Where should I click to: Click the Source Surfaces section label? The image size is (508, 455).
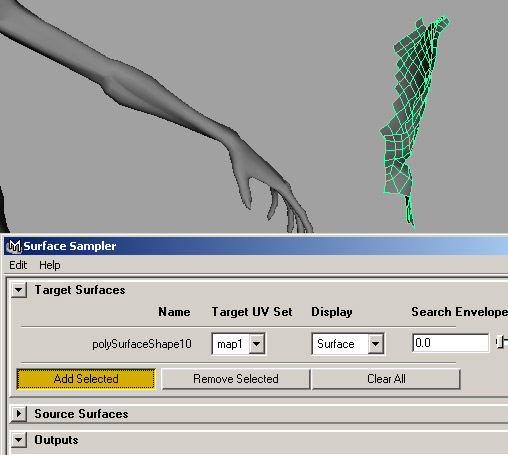pyautogui.click(x=81, y=414)
